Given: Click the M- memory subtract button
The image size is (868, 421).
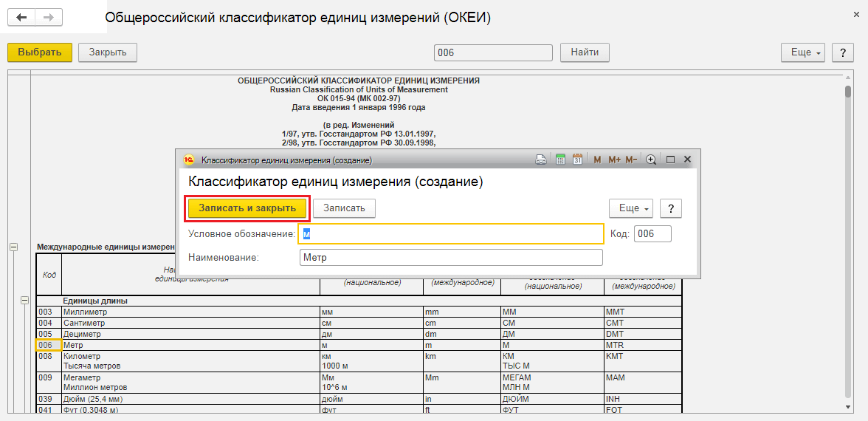Looking at the screenshot, I should [632, 160].
